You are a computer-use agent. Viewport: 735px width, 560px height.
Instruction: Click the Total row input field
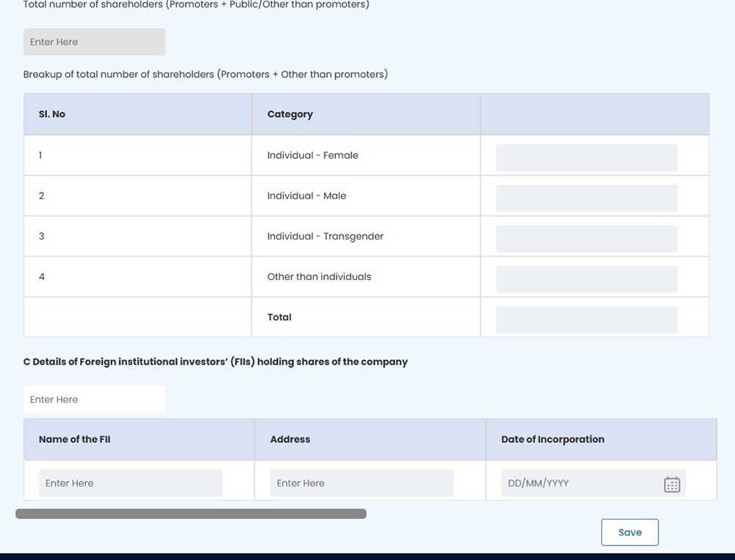(586, 320)
